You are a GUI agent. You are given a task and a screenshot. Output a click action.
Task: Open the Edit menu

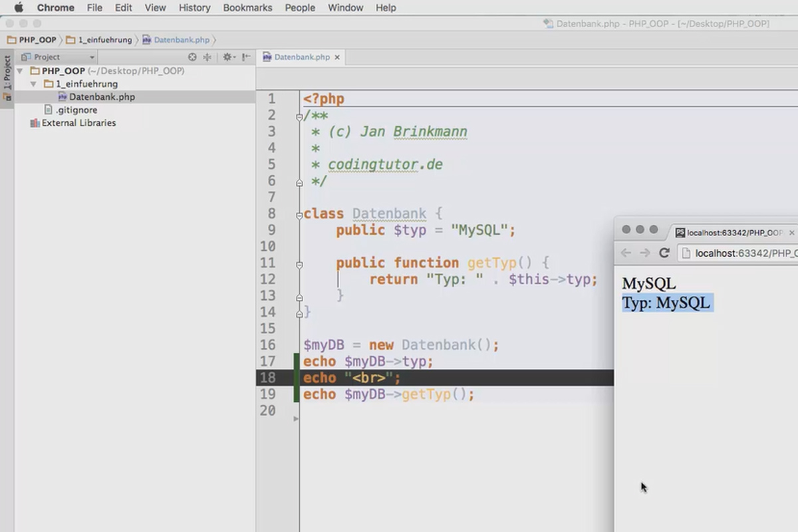click(x=123, y=8)
